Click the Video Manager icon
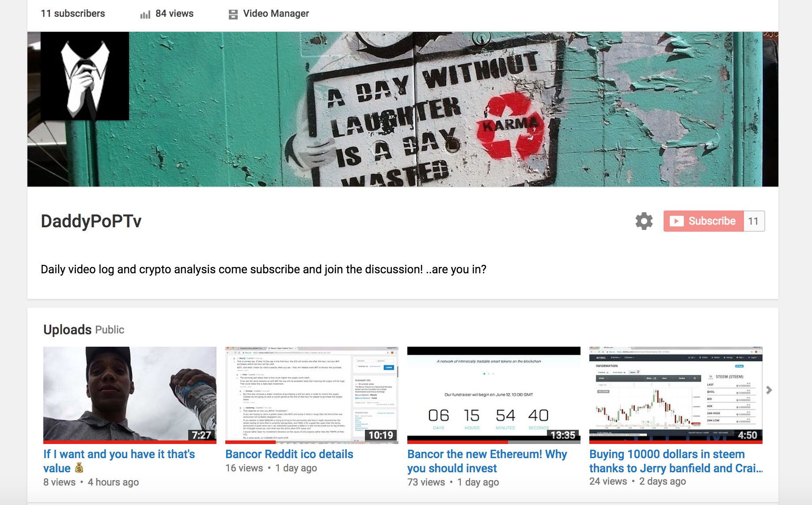Image resolution: width=812 pixels, height=505 pixels. tap(233, 15)
